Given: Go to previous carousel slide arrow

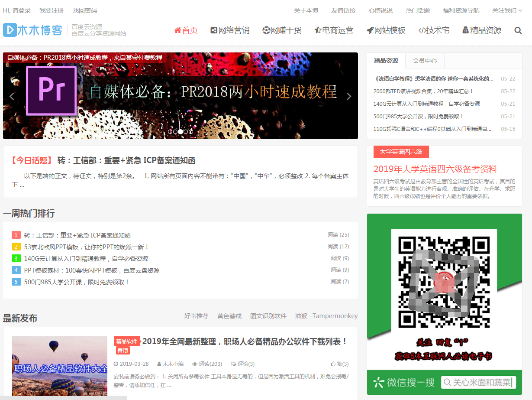Looking at the screenshot, I should [12, 96].
